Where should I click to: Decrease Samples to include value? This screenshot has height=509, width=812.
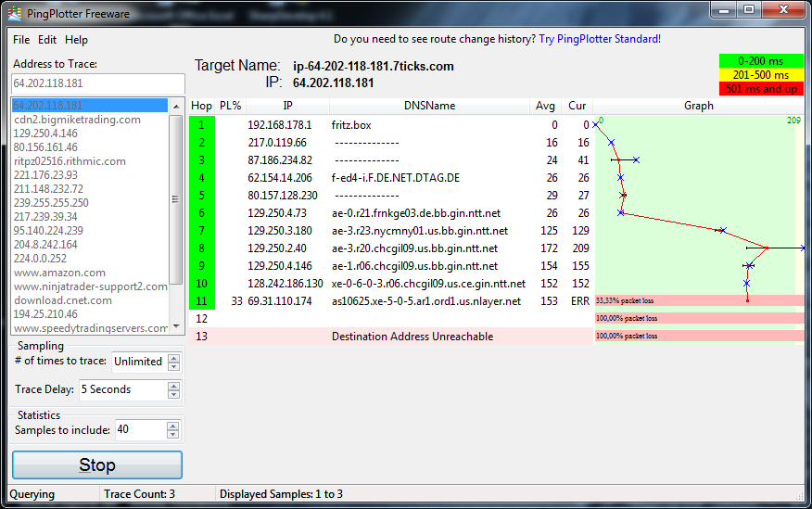coord(173,435)
